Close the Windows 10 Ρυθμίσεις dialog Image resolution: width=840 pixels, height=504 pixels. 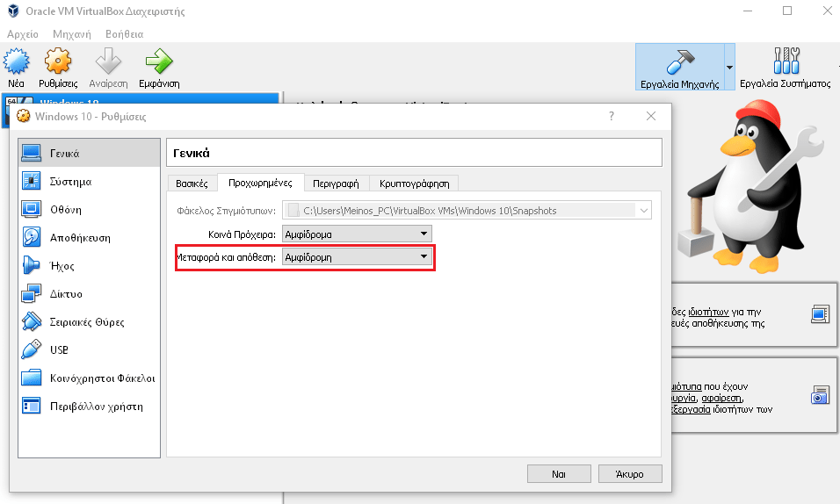(651, 116)
